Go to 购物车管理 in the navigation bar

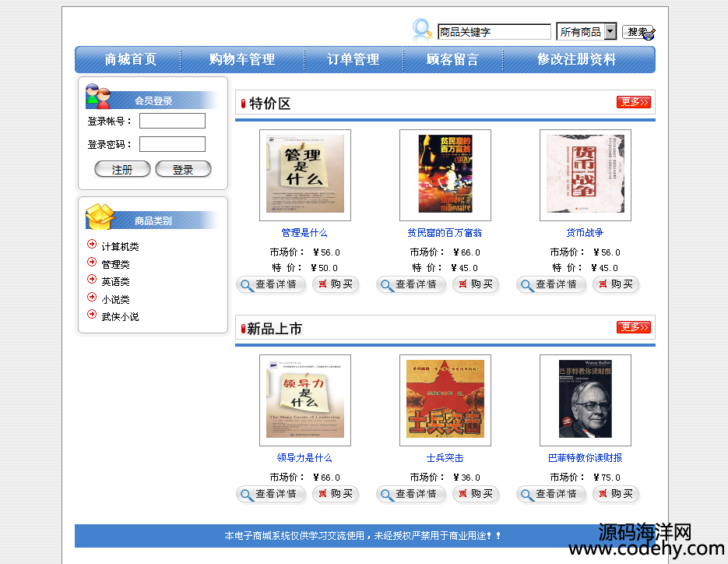pos(241,59)
